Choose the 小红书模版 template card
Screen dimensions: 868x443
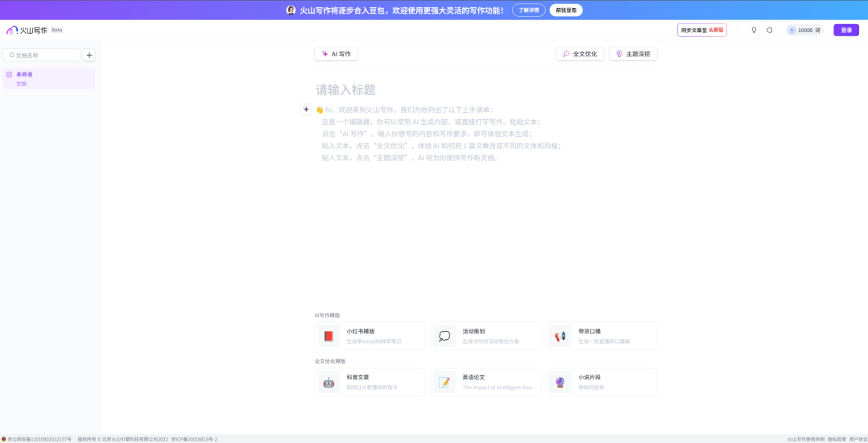coord(370,336)
